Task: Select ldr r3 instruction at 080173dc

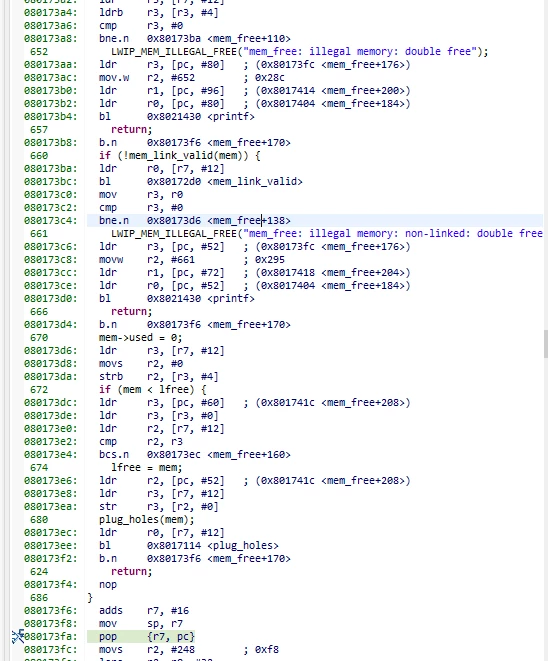Action: pos(255,403)
